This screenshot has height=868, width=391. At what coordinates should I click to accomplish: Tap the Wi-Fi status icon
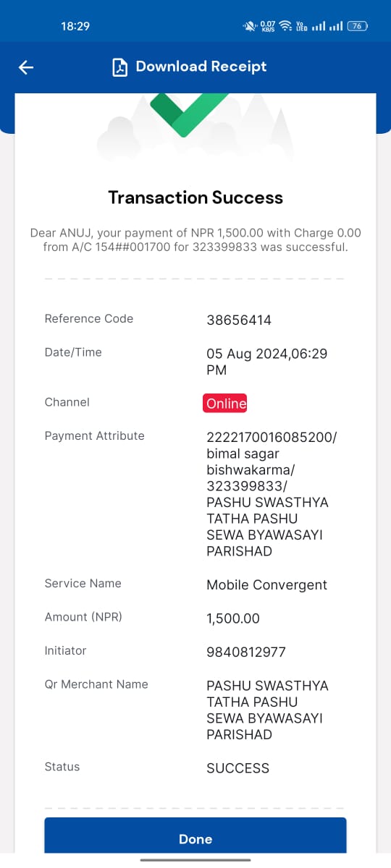(285, 26)
